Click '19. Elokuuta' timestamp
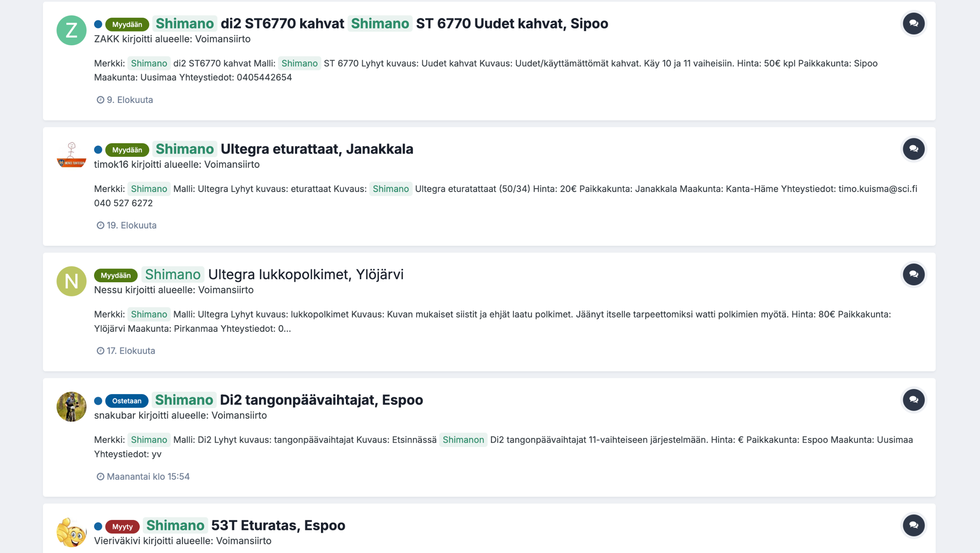Screen dimensions: 980x553 [x=132, y=225]
